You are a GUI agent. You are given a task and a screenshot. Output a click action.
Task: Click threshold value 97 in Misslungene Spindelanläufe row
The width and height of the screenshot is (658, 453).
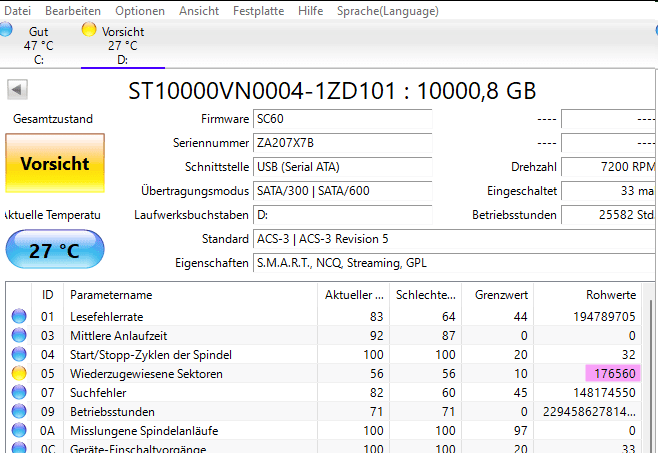pyautogui.click(x=520, y=431)
